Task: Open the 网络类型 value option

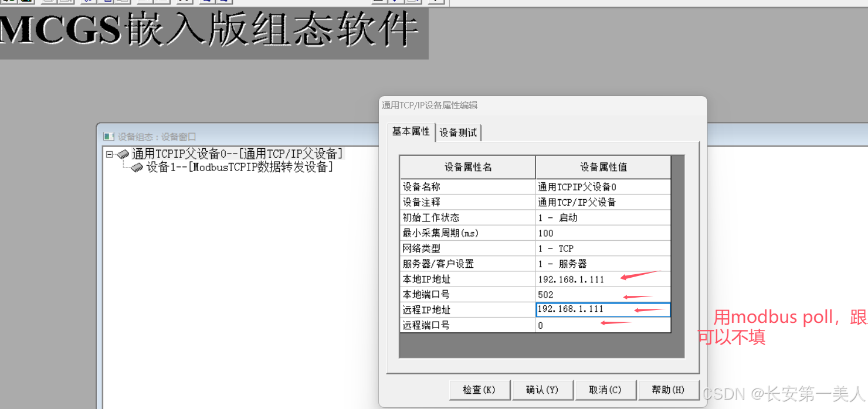Action: (x=602, y=248)
